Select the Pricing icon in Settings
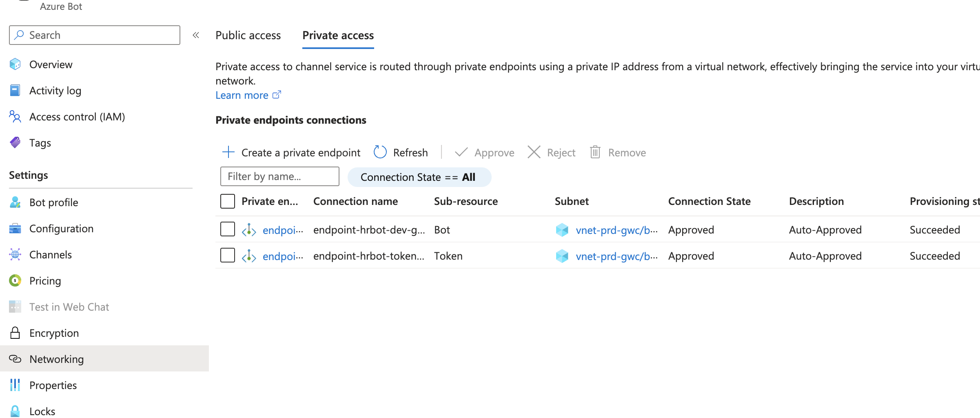The width and height of the screenshot is (980, 418). [x=15, y=280]
